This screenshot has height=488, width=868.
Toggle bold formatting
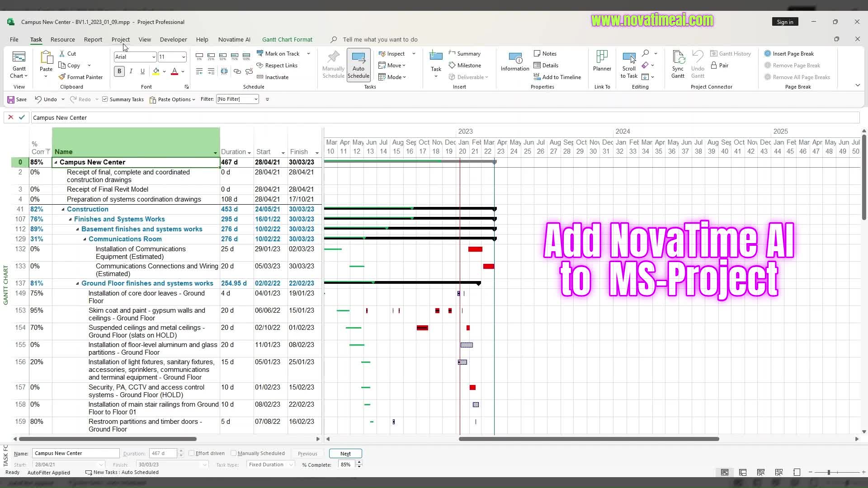tap(119, 71)
